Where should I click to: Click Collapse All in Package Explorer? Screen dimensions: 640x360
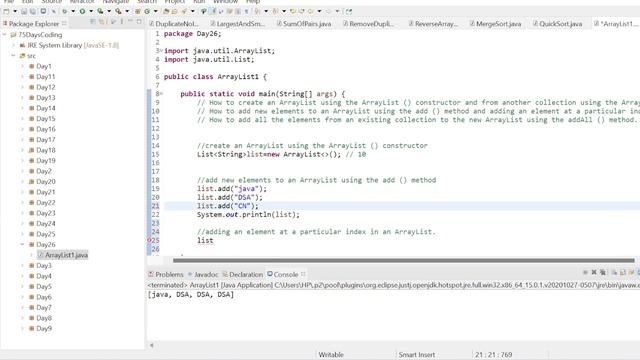pyautogui.click(x=93, y=22)
